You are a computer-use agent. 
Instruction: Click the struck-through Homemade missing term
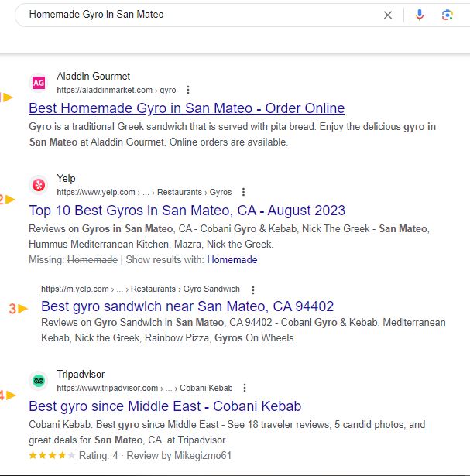[x=92, y=260]
